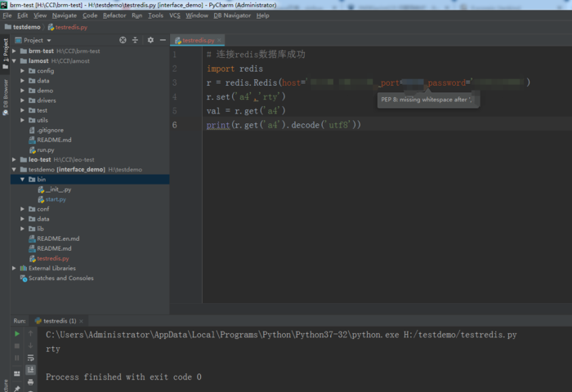The image size is (572, 392).
Task: Click the down the stack trace arrow
Action: [31, 345]
